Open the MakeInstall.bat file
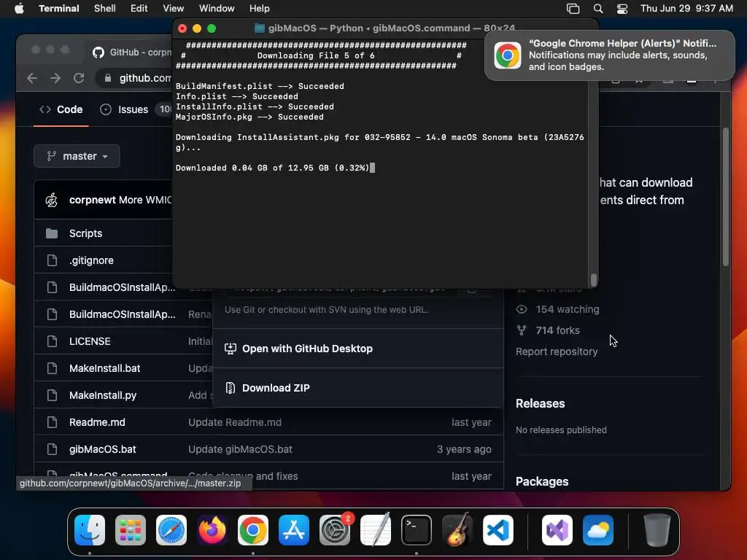Viewport: 747px width, 560px height. point(105,368)
